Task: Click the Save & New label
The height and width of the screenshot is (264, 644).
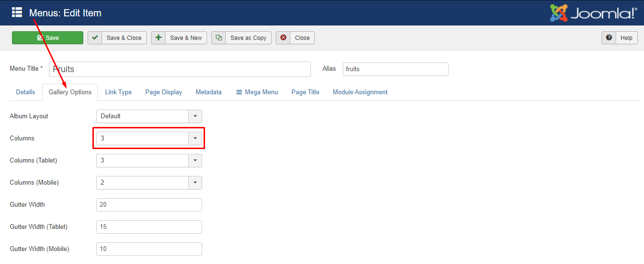Action: click(x=186, y=38)
